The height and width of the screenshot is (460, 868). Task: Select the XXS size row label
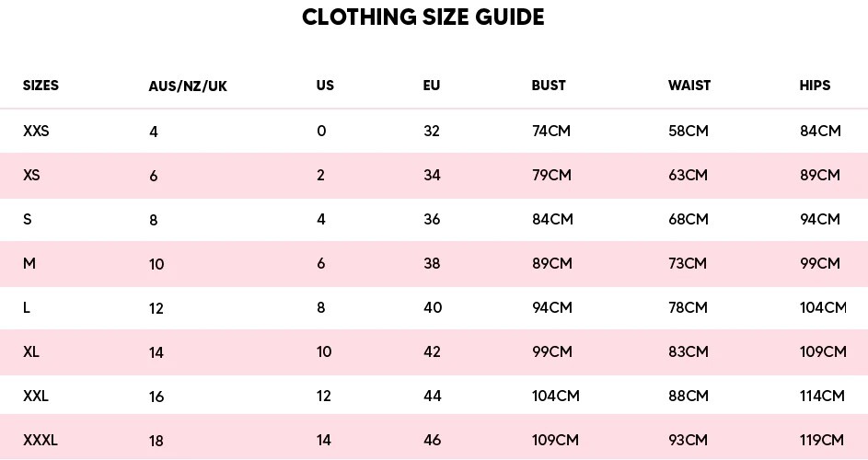pos(36,131)
